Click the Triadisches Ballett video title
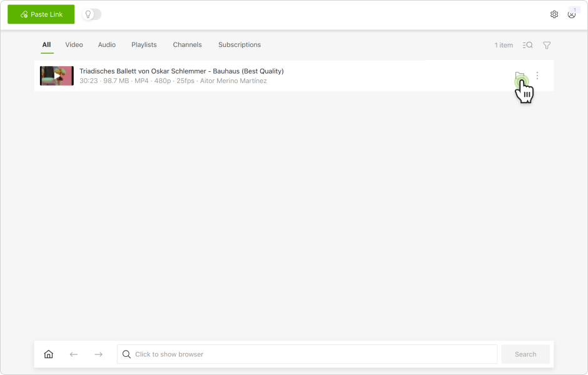The height and width of the screenshot is (375, 588). coord(181,71)
